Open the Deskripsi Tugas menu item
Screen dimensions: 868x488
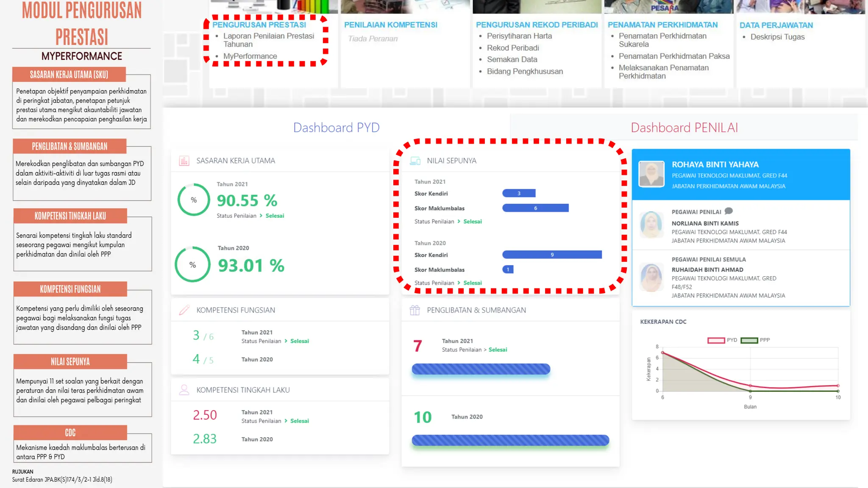coord(777,37)
